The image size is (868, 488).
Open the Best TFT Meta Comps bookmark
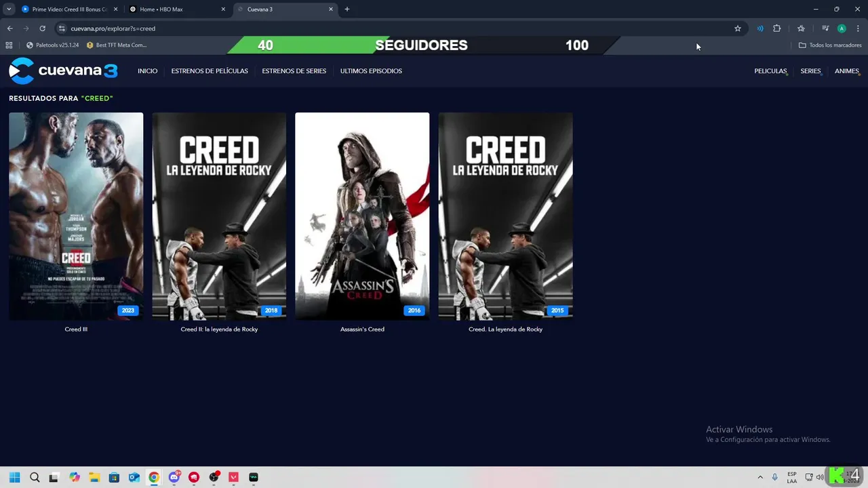click(x=117, y=45)
